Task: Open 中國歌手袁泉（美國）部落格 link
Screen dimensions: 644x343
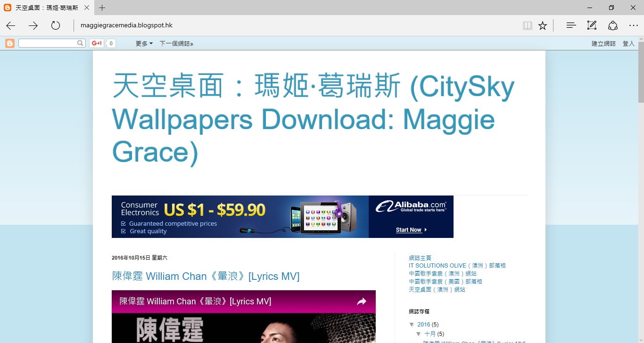Action: (x=446, y=282)
